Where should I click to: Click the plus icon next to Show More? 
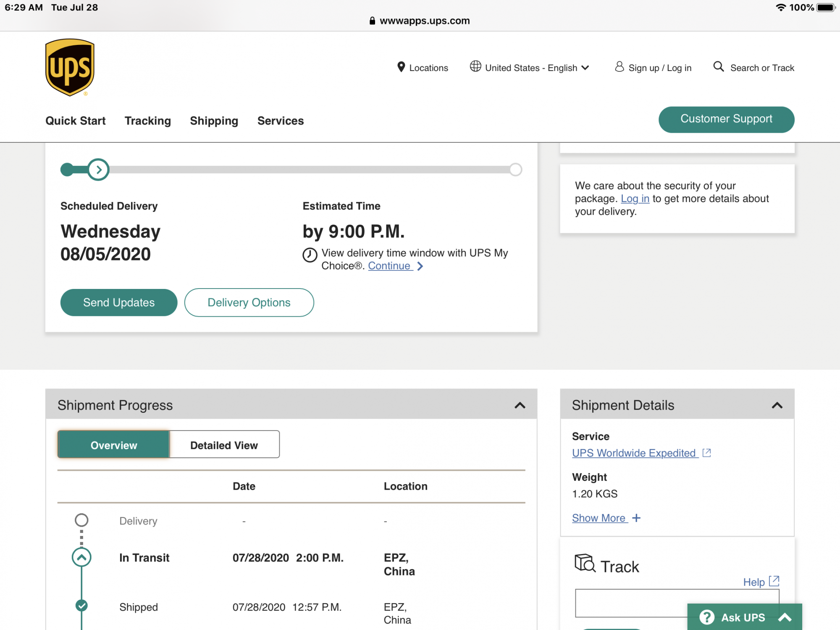[636, 518]
